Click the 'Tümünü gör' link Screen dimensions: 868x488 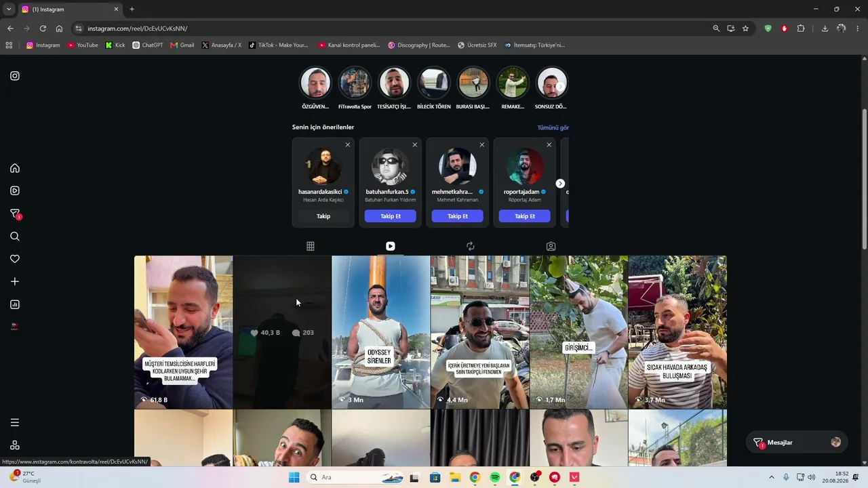[553, 127]
